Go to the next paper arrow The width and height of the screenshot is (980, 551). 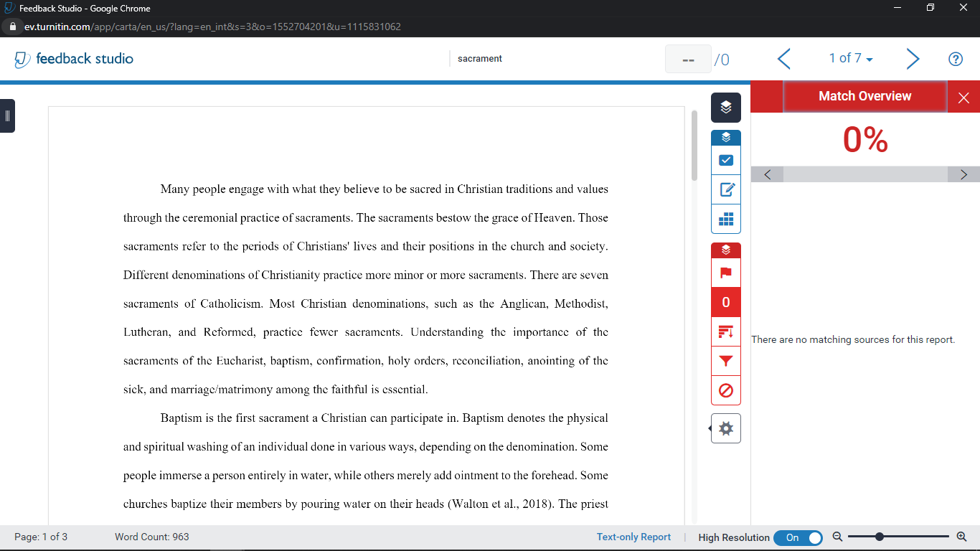pyautogui.click(x=912, y=59)
